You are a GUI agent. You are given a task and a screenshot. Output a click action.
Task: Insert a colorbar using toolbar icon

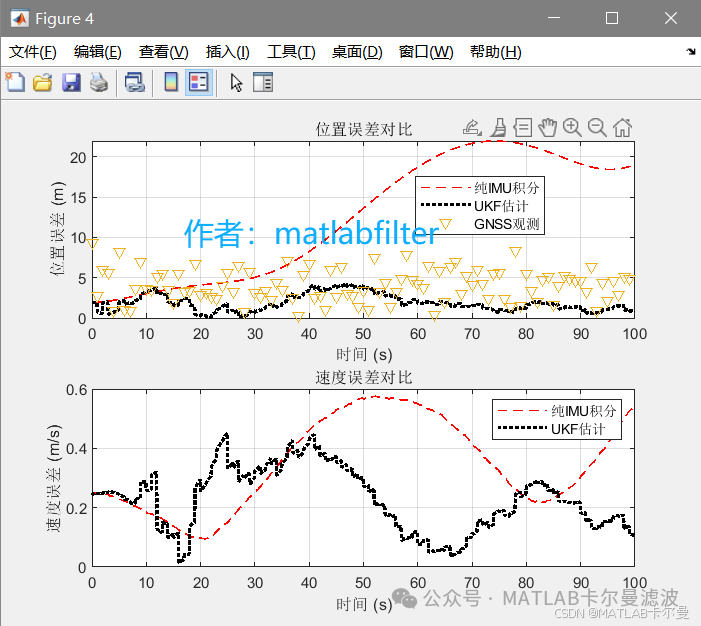[171, 82]
